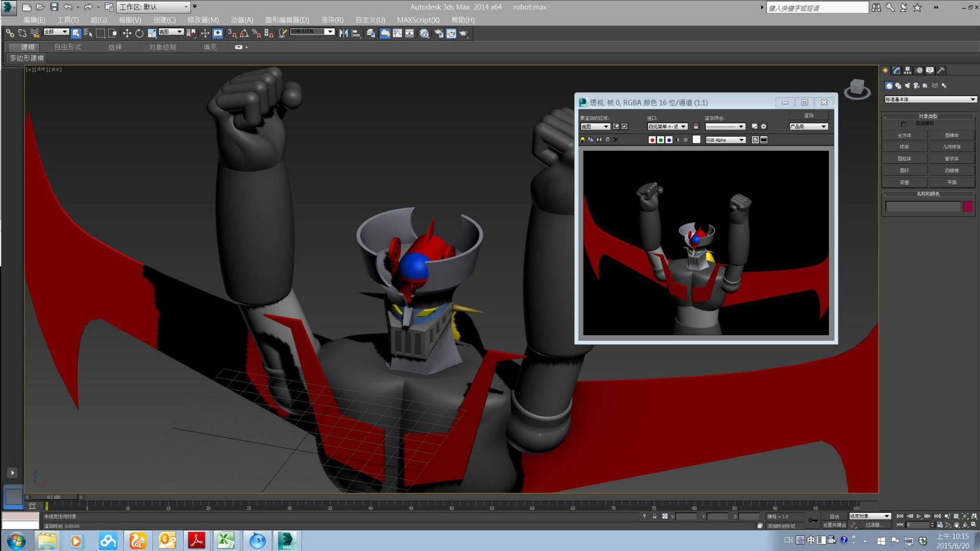Open the Windows Start button
Screen dimensions: 980x551
tap(16, 541)
